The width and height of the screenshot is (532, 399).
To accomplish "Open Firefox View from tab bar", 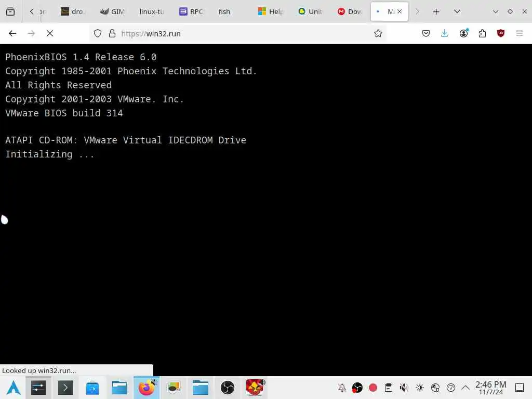I will tap(10, 11).
